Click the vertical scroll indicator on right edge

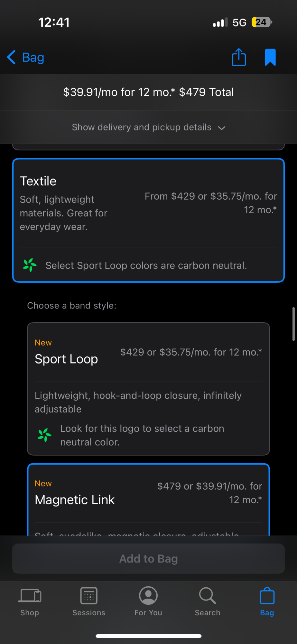coord(293,324)
